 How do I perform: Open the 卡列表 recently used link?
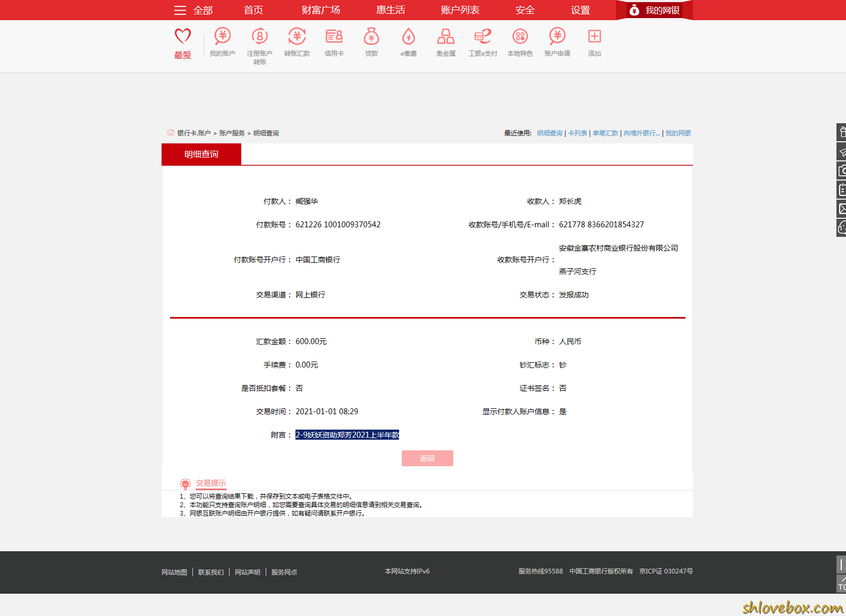point(578,133)
